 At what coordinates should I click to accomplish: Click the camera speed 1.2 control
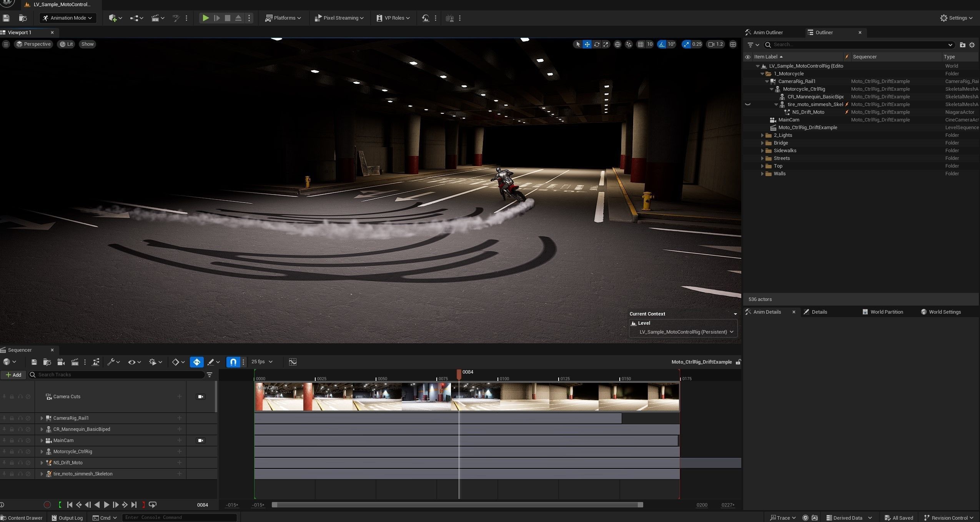pyautogui.click(x=716, y=44)
